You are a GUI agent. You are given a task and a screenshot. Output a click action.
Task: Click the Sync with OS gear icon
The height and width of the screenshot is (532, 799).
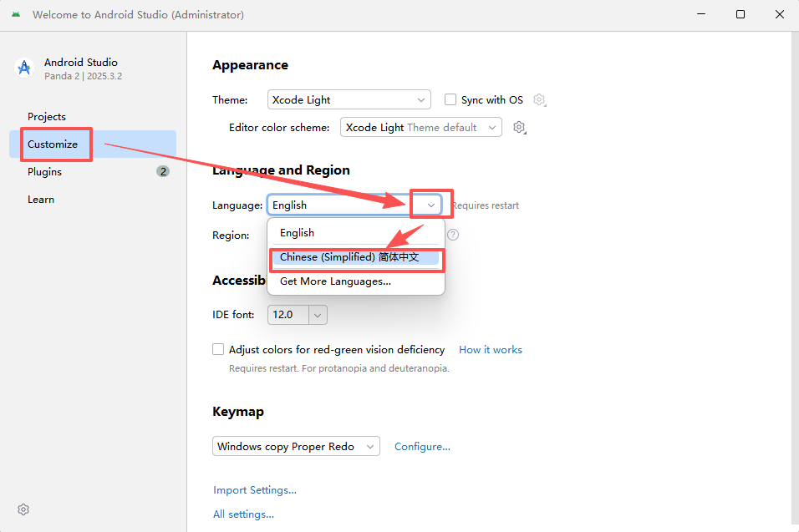tap(540, 99)
